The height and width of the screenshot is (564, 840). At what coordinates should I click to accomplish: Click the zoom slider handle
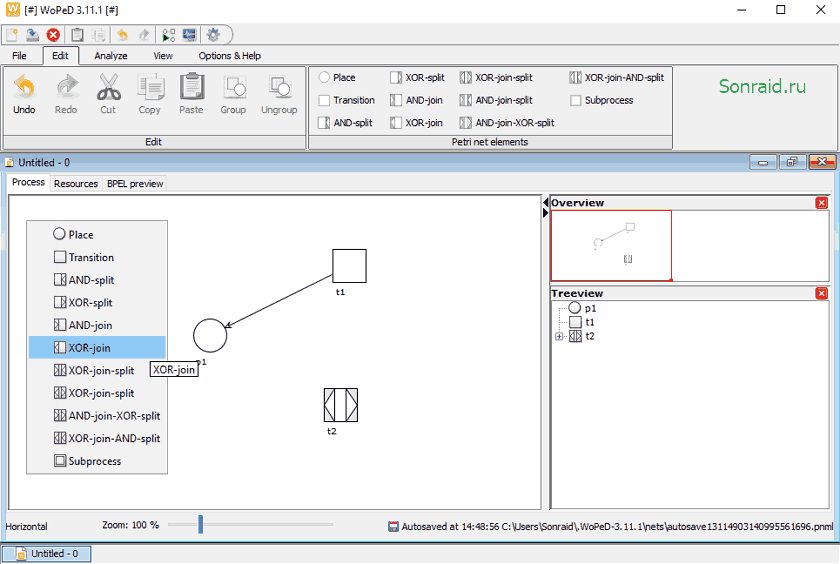point(200,524)
